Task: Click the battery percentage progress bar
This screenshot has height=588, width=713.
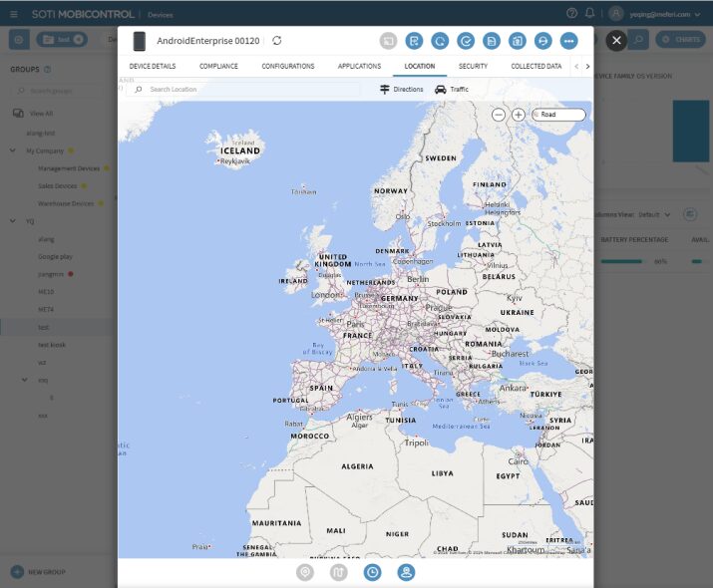Action: pyautogui.click(x=621, y=261)
